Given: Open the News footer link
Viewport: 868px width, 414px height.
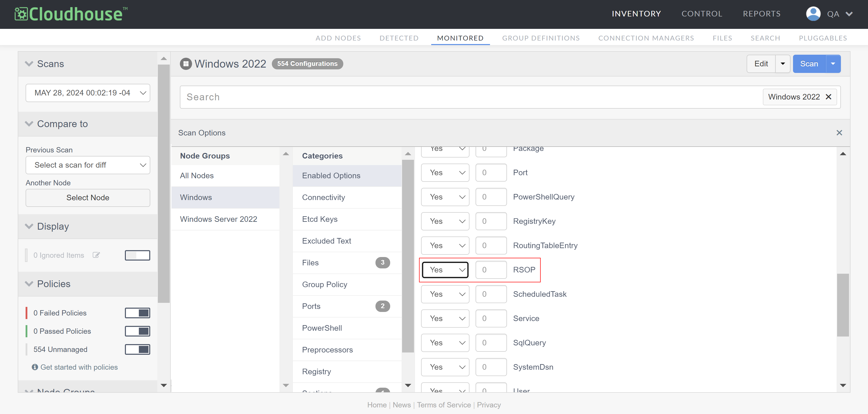Looking at the screenshot, I should [x=402, y=405].
